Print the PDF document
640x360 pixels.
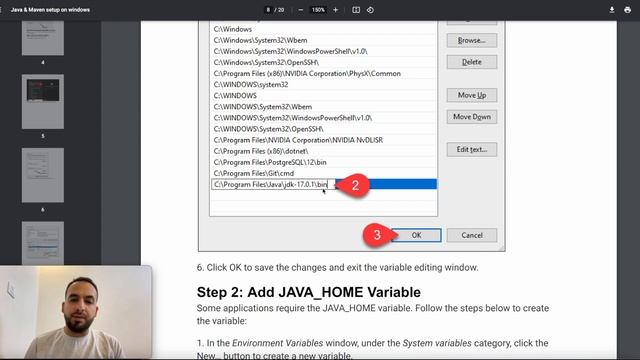pos(627,10)
